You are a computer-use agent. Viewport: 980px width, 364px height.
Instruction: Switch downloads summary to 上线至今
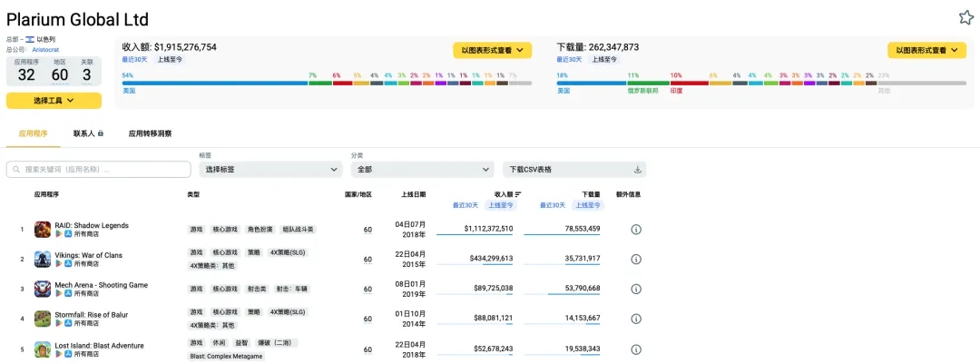[605, 59]
